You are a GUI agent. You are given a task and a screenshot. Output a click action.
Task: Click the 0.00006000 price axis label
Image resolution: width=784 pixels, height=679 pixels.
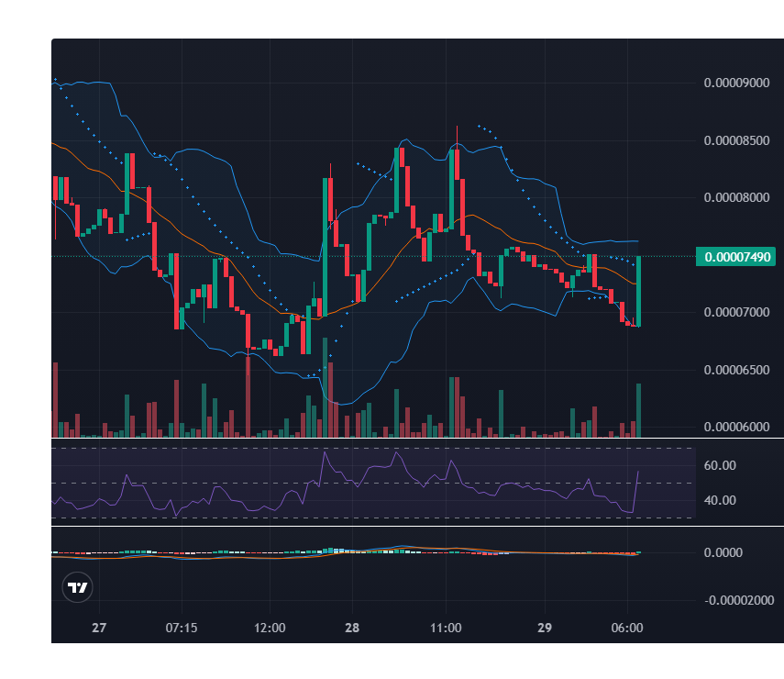click(736, 427)
